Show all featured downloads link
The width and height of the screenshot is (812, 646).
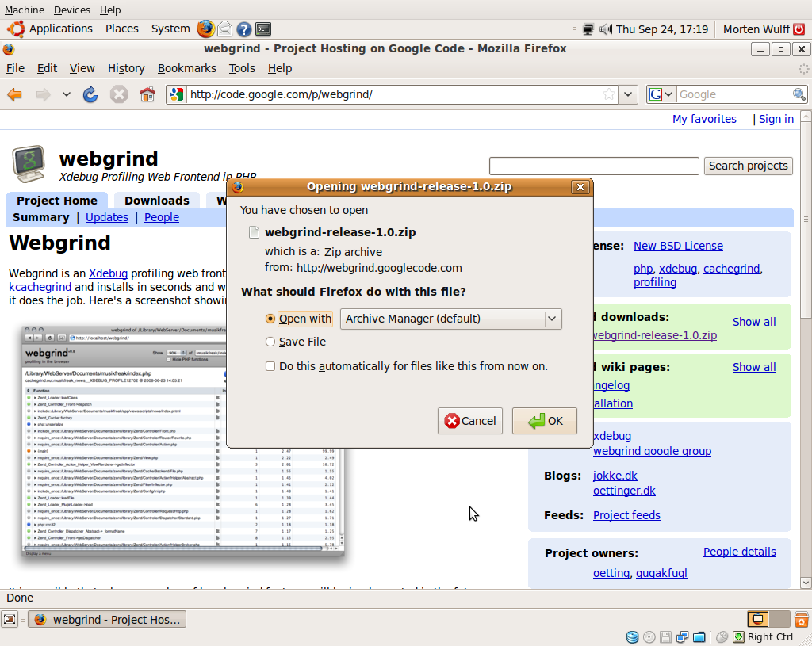754,322
